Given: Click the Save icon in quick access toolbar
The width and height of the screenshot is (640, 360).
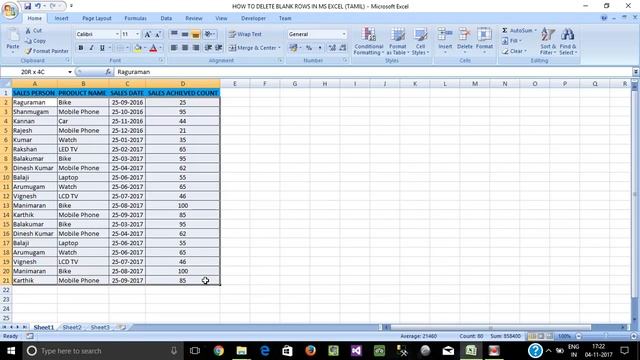Looking at the screenshot, I should [x=27, y=6].
